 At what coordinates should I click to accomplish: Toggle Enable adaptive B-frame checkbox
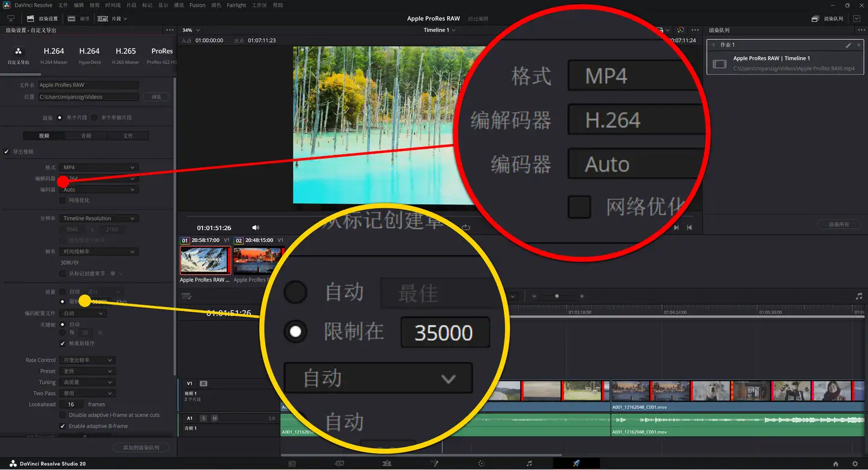63,426
